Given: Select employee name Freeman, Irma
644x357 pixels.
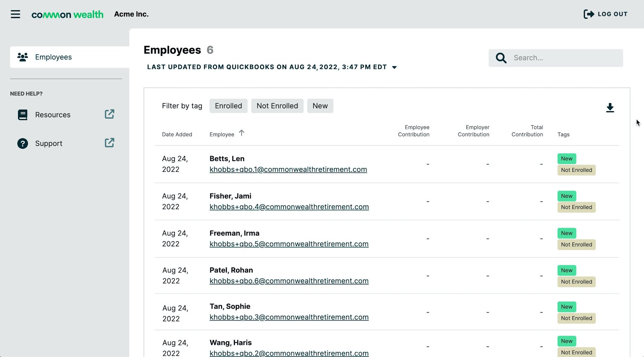Looking at the screenshot, I should (x=235, y=233).
